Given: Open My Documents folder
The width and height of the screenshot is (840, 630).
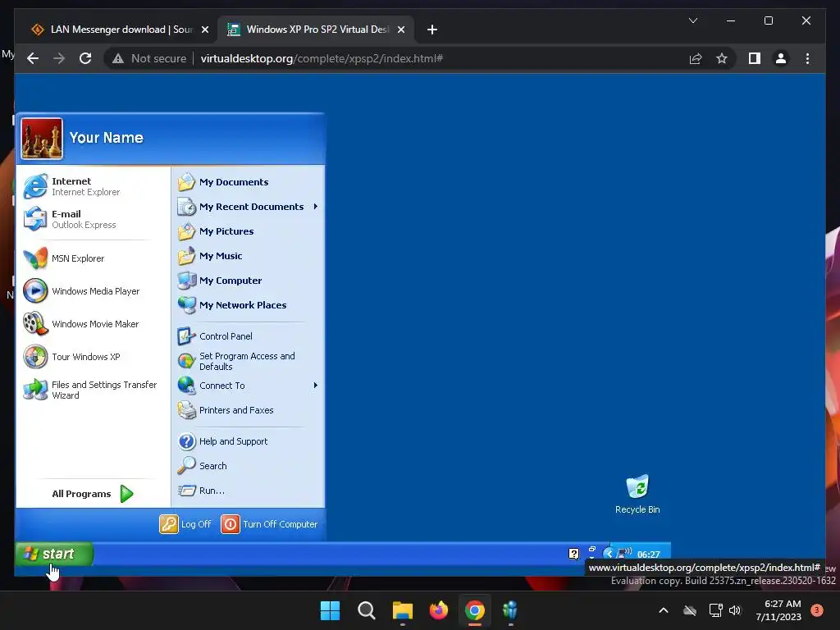Looking at the screenshot, I should 223,182.
